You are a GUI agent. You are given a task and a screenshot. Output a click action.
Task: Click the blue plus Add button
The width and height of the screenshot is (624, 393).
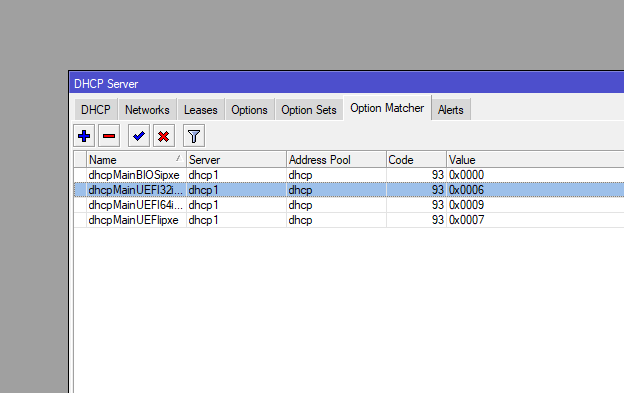tap(84, 136)
